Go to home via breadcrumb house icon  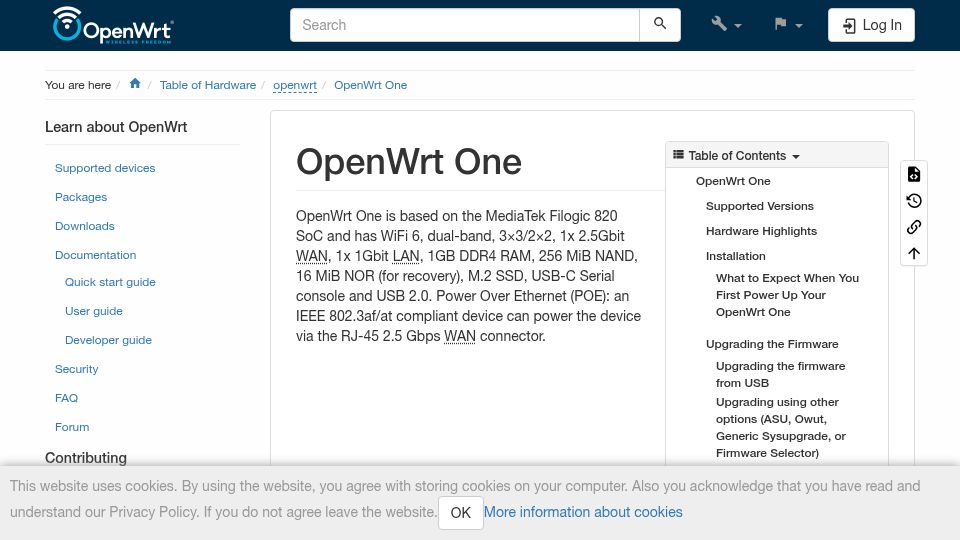(135, 84)
